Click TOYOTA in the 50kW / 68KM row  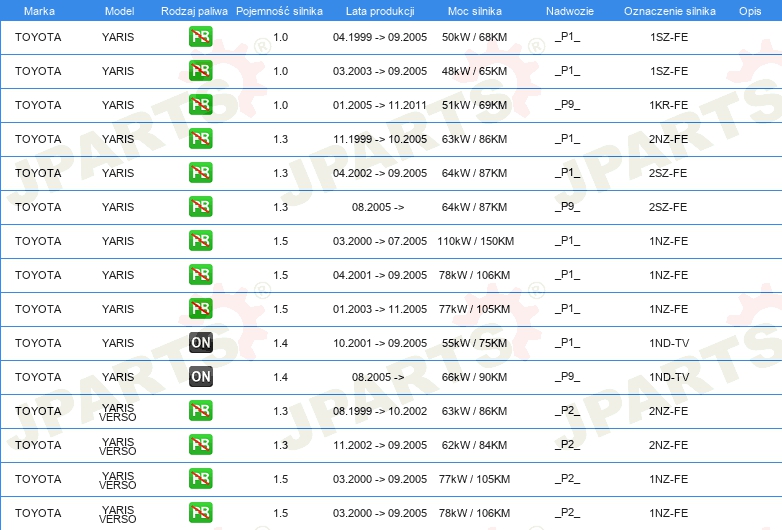click(38, 37)
